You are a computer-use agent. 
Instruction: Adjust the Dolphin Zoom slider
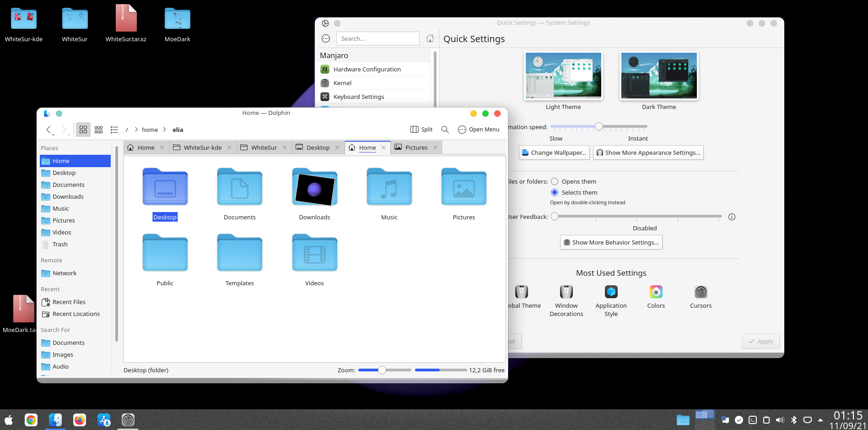(x=384, y=370)
